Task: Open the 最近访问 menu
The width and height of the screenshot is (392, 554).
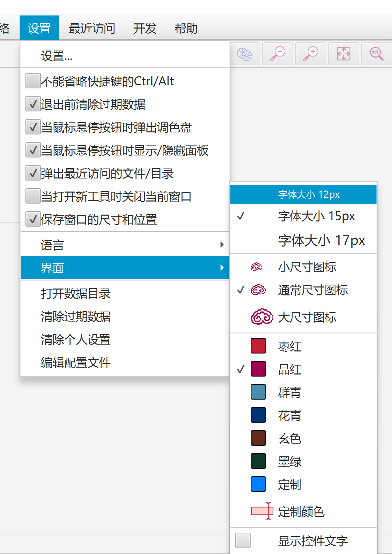Action: click(92, 28)
